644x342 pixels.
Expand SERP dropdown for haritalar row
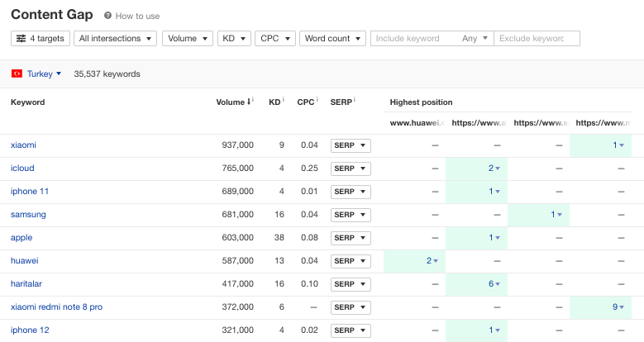tap(351, 284)
